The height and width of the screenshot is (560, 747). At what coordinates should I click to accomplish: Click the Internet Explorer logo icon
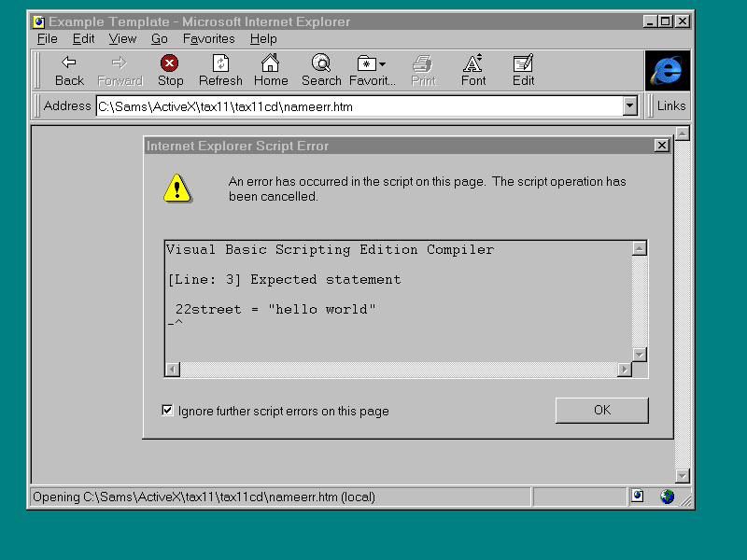click(667, 70)
